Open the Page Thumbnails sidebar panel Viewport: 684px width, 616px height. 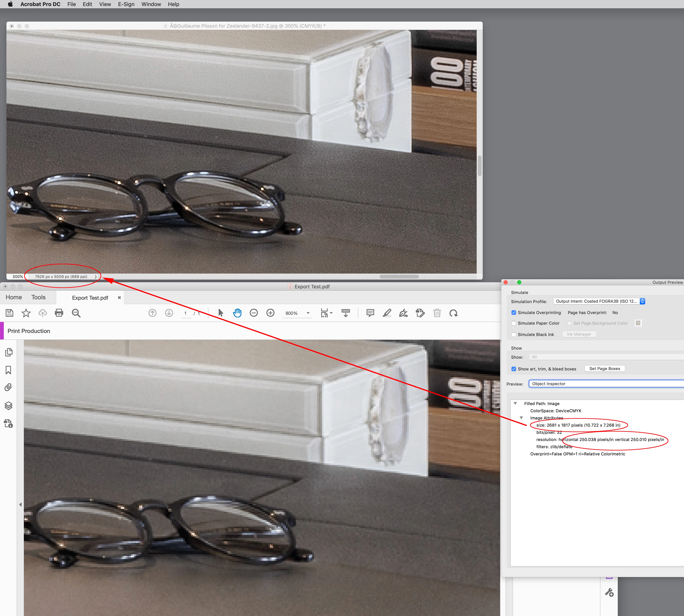(x=9, y=352)
